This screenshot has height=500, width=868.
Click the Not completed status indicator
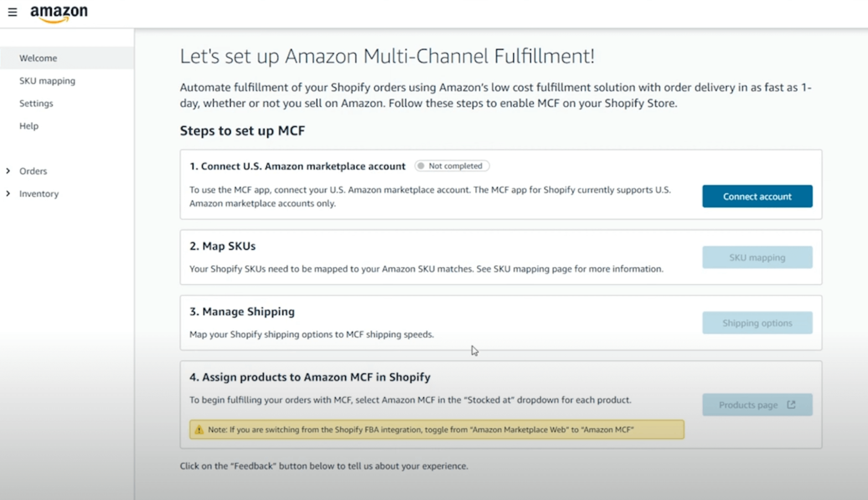451,165
